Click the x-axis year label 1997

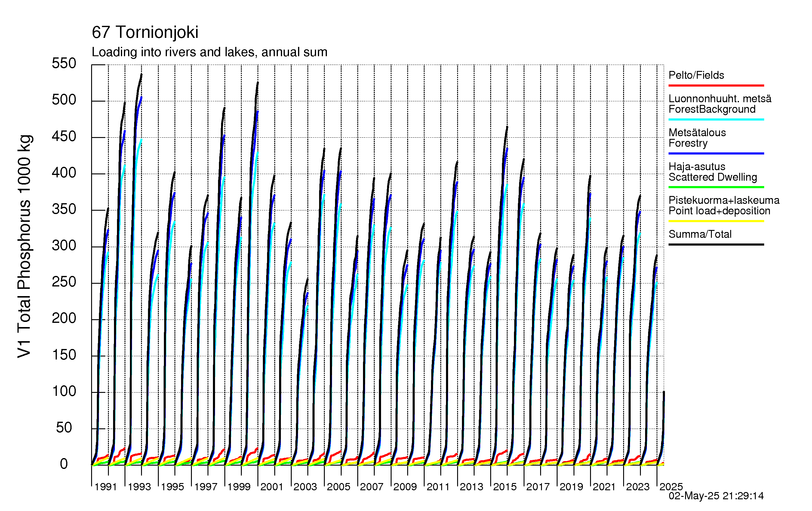(x=206, y=487)
